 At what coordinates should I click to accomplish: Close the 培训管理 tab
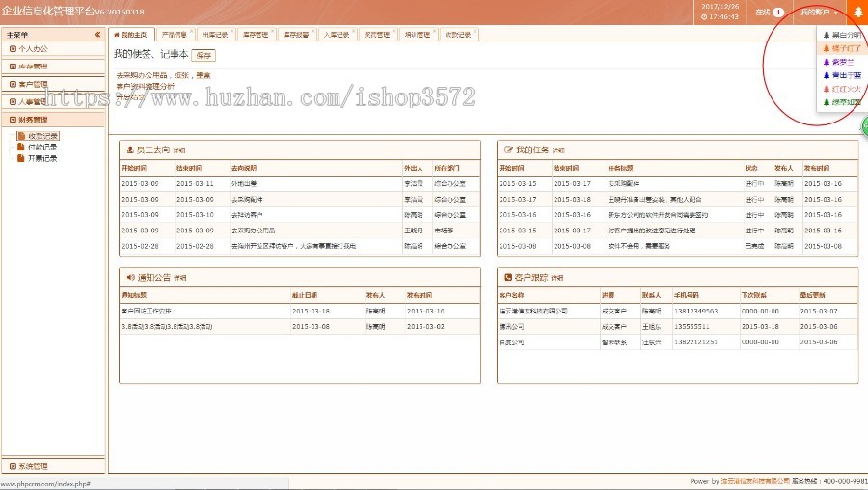click(x=434, y=31)
